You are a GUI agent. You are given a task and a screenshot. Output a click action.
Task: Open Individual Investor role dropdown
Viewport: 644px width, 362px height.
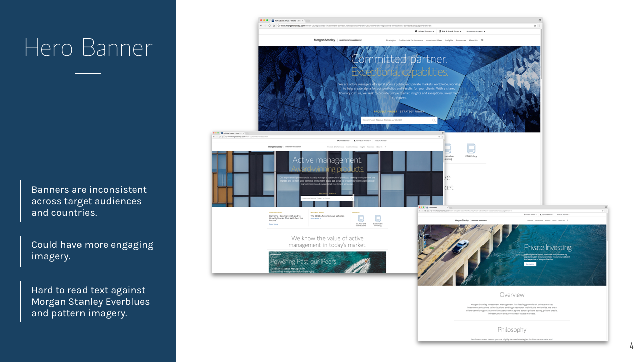tap(362, 141)
